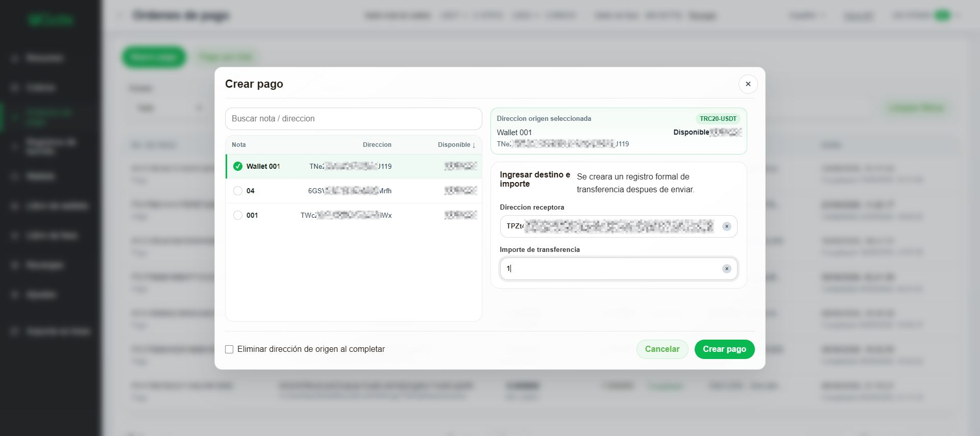Click the 001 row address ending iWx

346,215
